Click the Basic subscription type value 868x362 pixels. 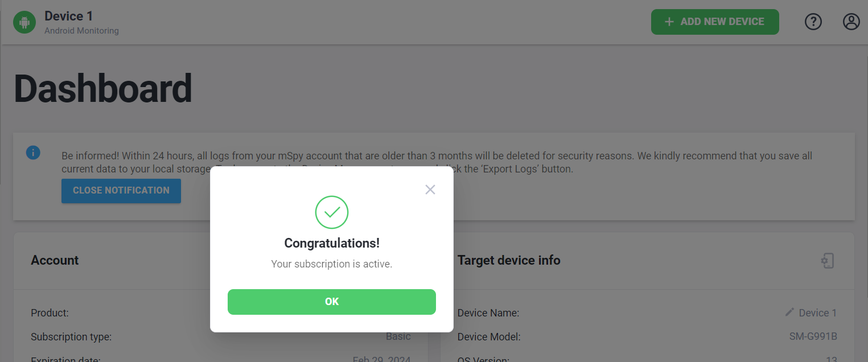(398, 336)
